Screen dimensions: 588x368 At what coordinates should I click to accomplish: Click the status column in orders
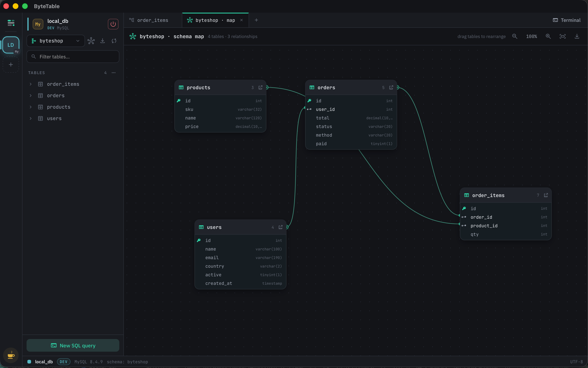[351, 127]
